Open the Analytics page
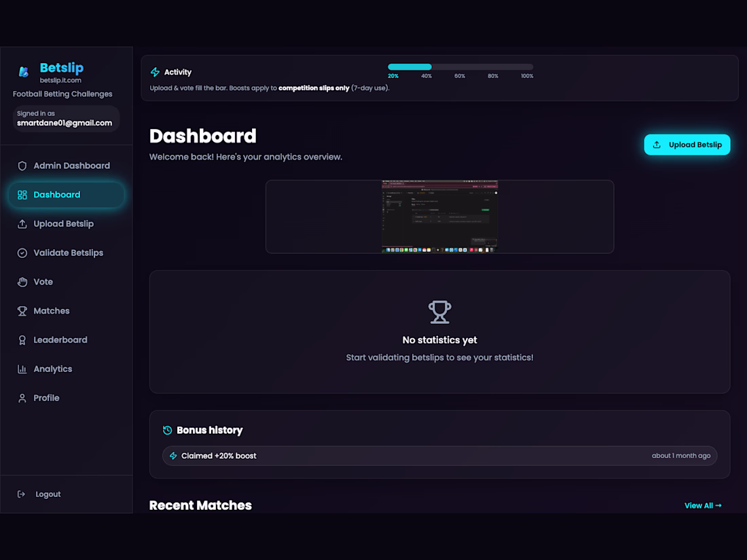 tap(67, 369)
